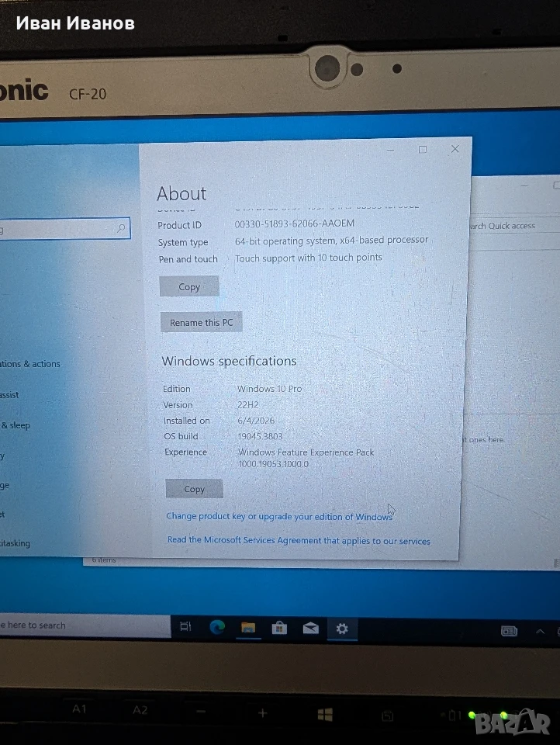Image resolution: width=560 pixels, height=745 pixels.
Task: Click the About page heading
Action: pyautogui.click(x=181, y=193)
